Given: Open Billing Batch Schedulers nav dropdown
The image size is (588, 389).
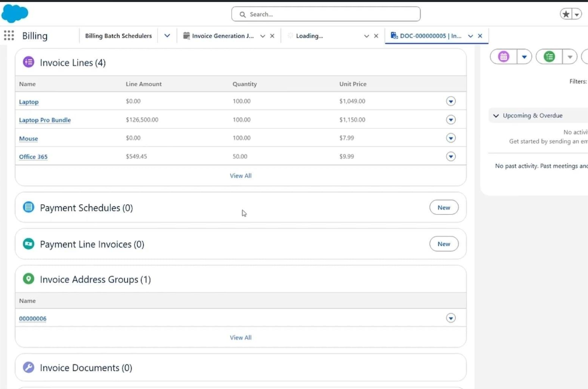Looking at the screenshot, I should [167, 36].
